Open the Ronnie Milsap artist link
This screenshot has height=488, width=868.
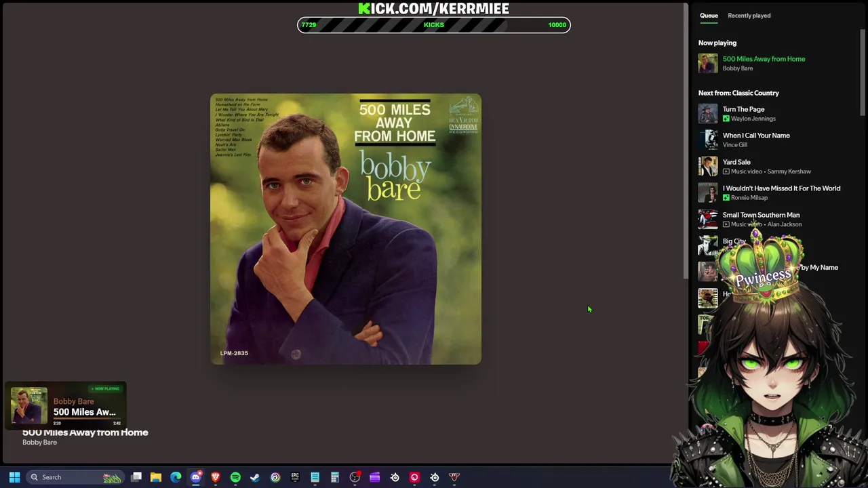[x=749, y=198]
